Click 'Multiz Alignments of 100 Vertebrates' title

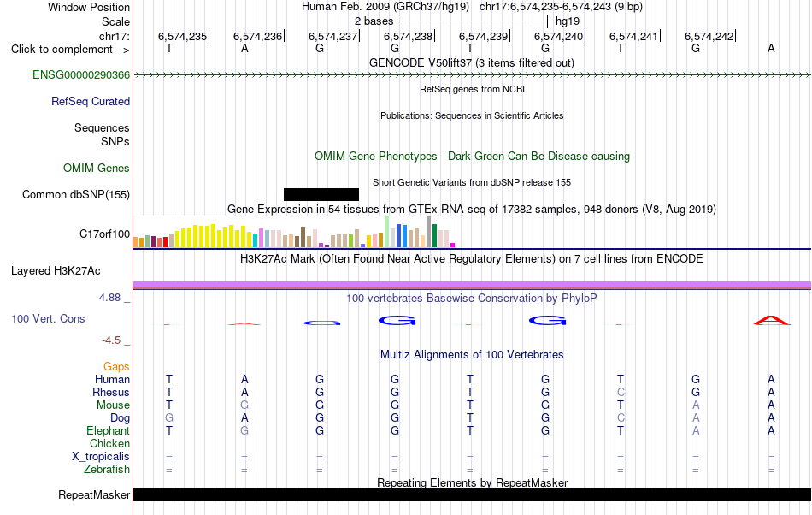(472, 355)
